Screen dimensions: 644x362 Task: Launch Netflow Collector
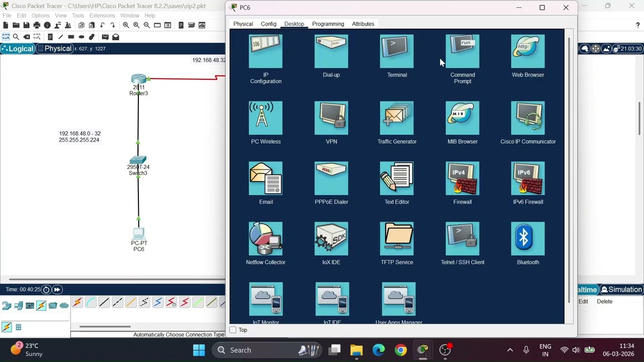click(266, 239)
